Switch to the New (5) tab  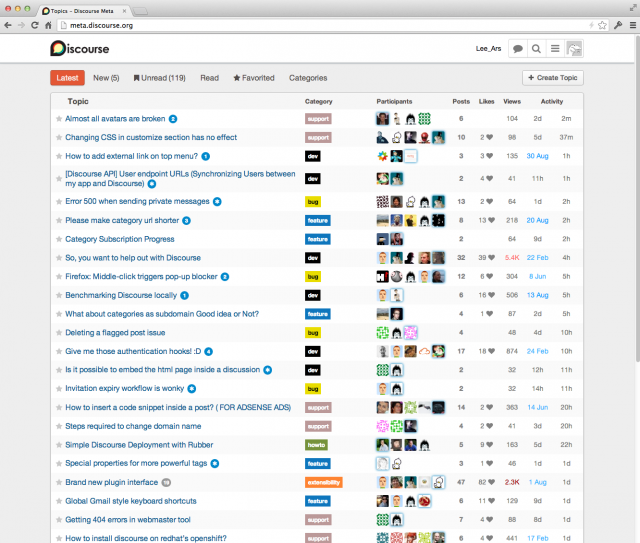click(106, 78)
